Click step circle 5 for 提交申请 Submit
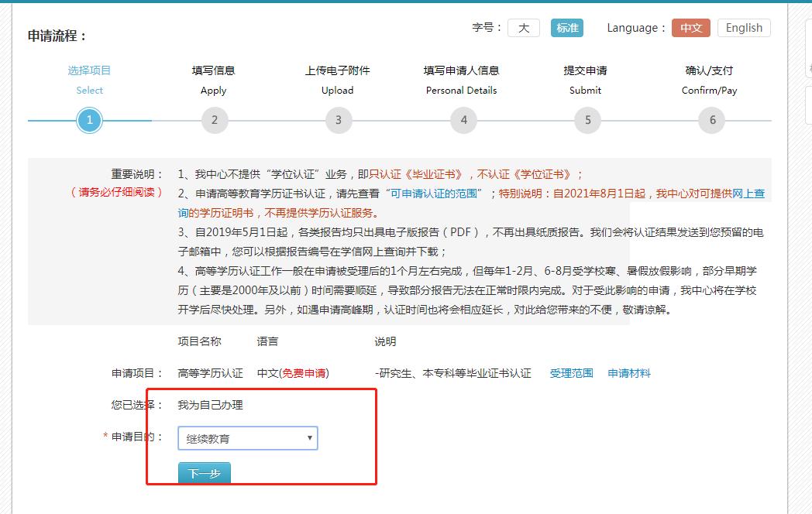This screenshot has height=514, width=812. (x=587, y=120)
